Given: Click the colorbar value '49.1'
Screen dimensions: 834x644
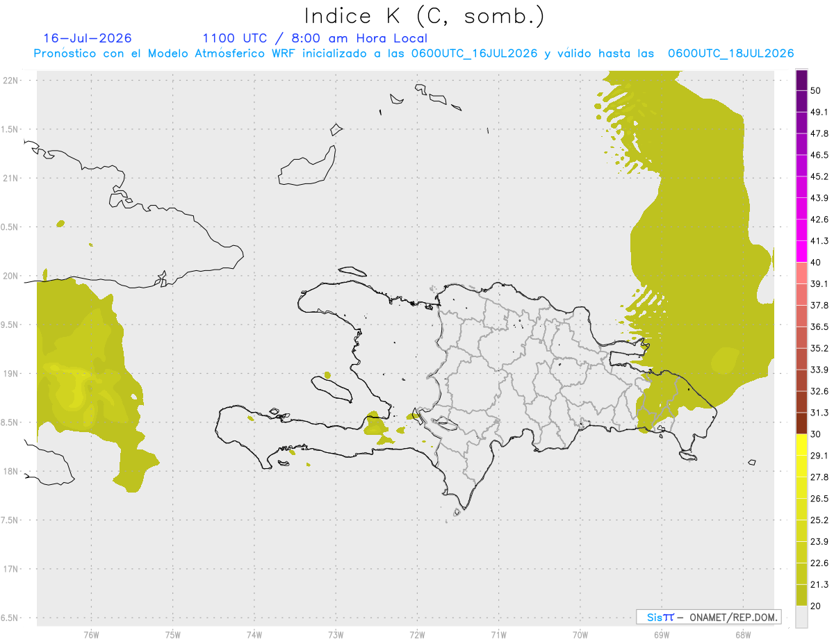Looking at the screenshot, I should pos(820,112).
